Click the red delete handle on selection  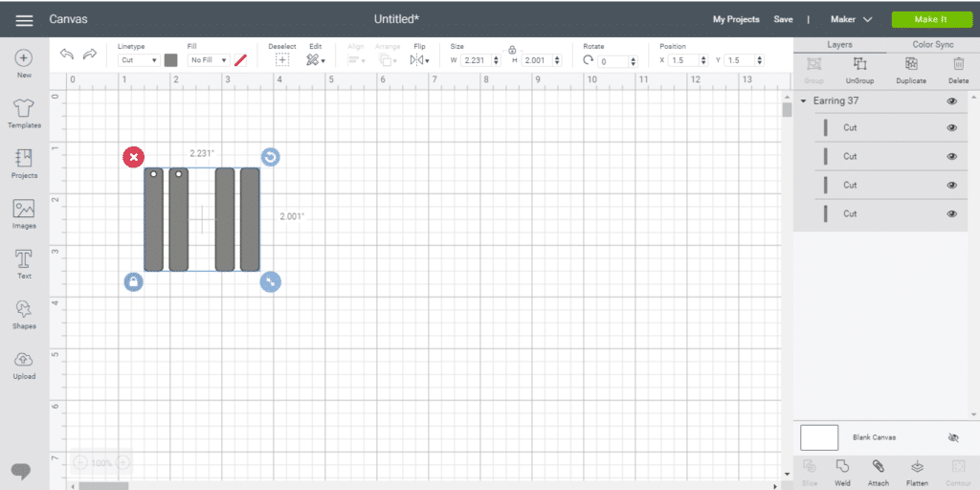133,157
